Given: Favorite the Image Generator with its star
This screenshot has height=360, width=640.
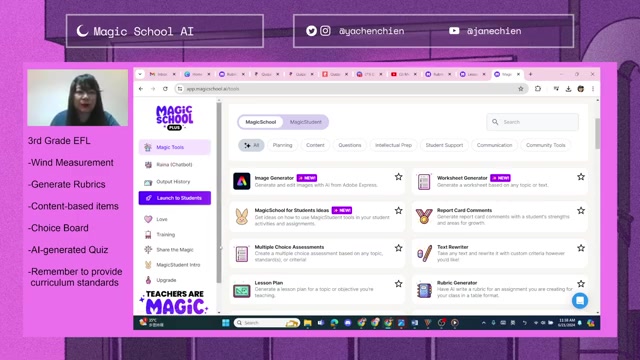Looking at the screenshot, I should coord(398,177).
